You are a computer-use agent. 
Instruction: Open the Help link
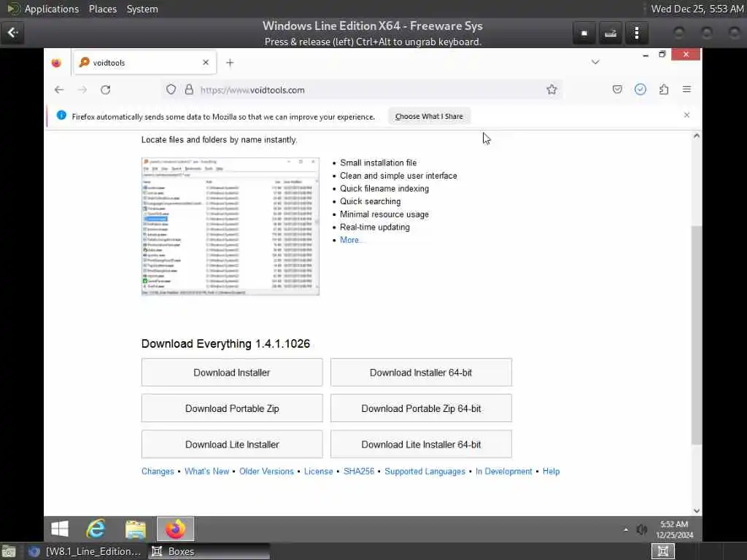tap(551, 472)
